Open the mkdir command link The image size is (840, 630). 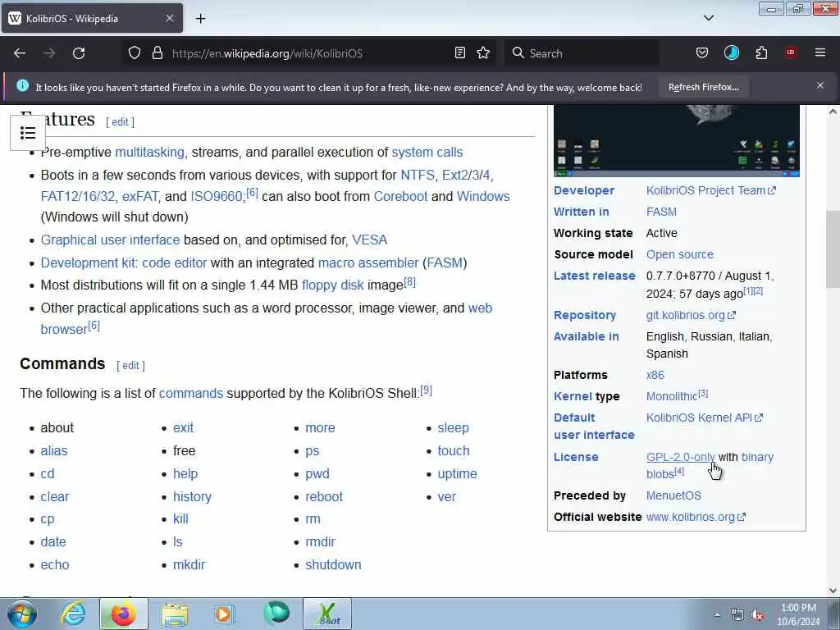(189, 564)
